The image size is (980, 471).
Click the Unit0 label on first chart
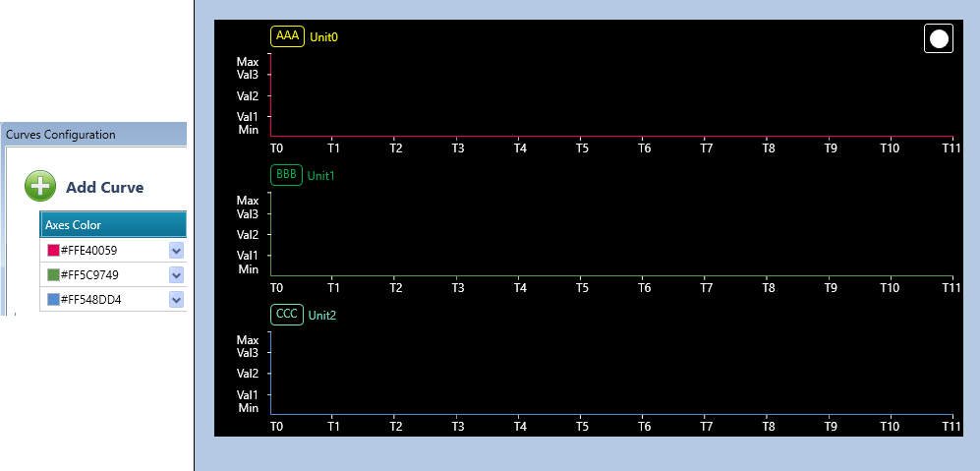323,37
